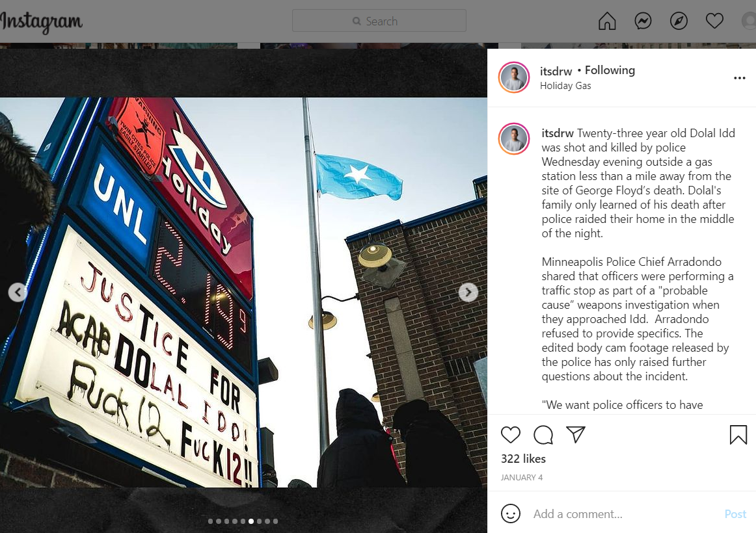Share post via paper plane icon
This screenshot has height=533, width=756.
[x=576, y=434]
